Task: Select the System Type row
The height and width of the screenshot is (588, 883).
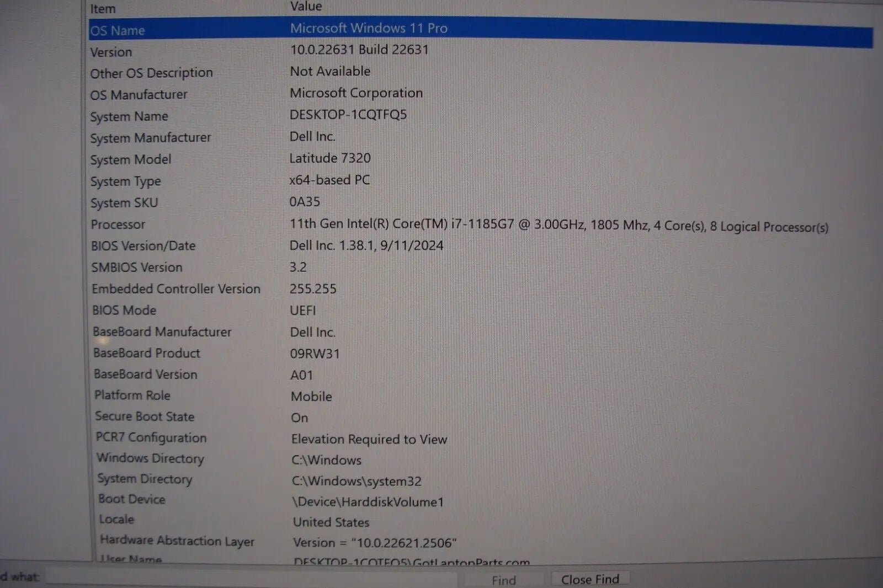Action: pyautogui.click(x=126, y=181)
